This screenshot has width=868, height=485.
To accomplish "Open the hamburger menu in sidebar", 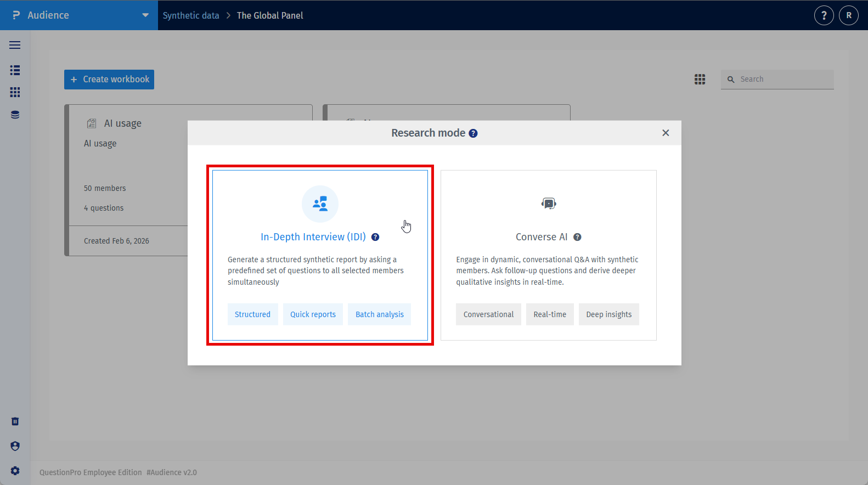I will (x=15, y=45).
